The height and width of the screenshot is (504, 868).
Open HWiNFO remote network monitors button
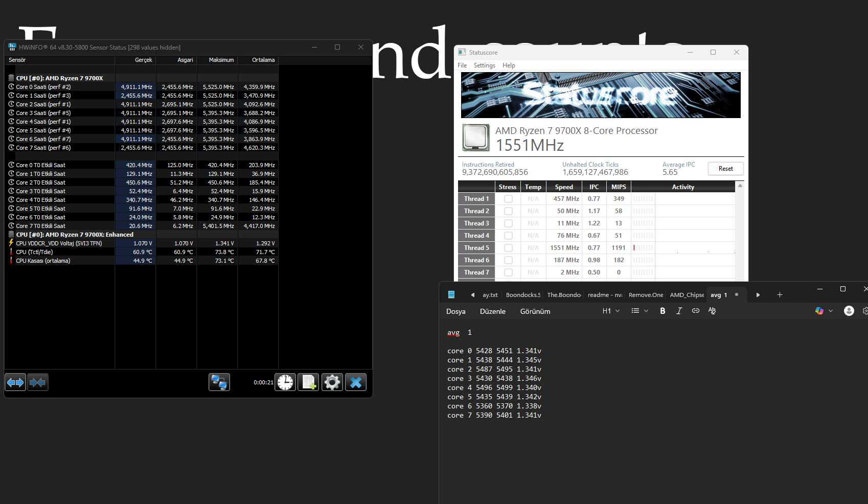tap(219, 382)
